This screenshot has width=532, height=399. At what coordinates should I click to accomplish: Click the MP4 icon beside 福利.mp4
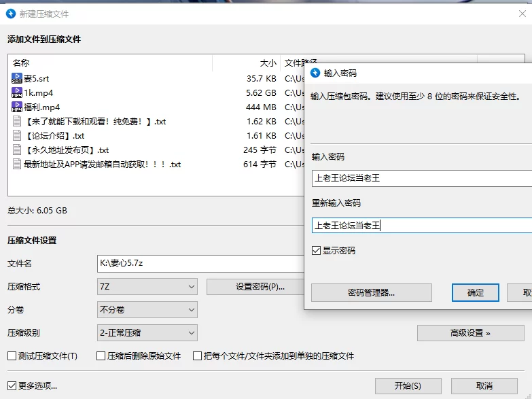[16, 107]
